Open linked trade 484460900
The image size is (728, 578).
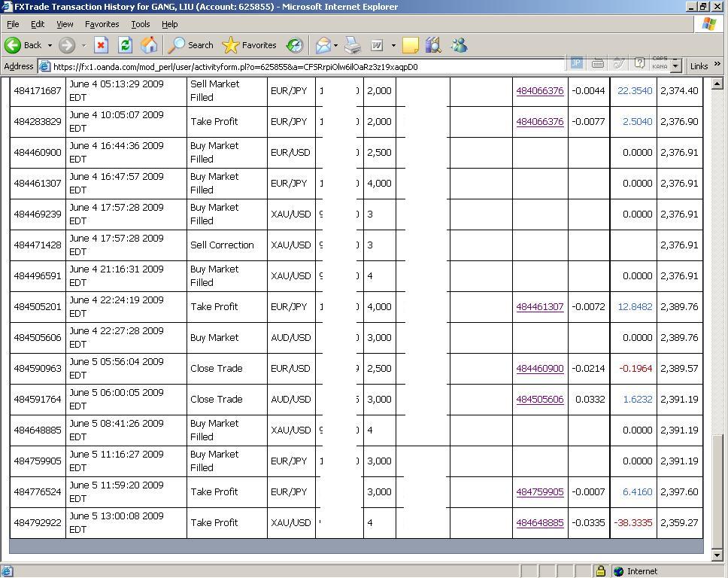540,369
